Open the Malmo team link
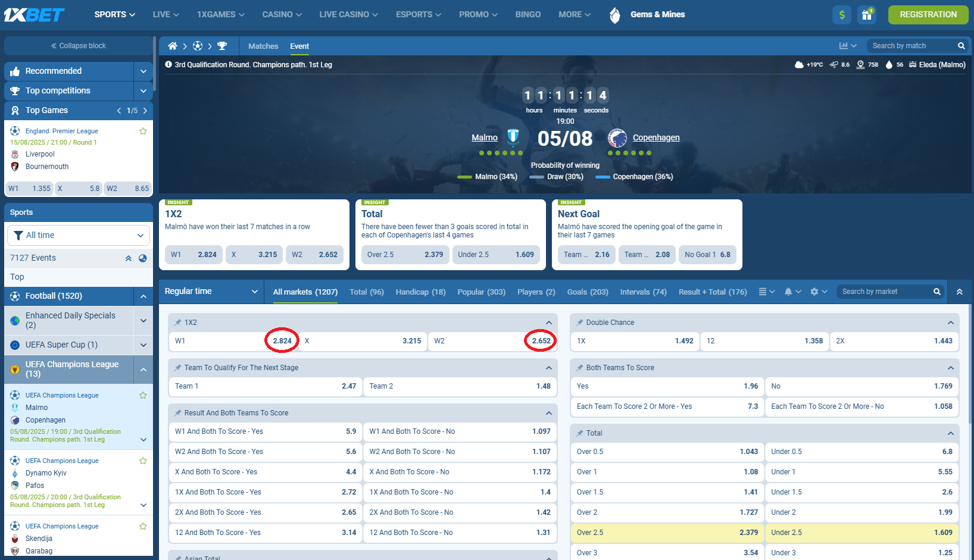 (485, 137)
